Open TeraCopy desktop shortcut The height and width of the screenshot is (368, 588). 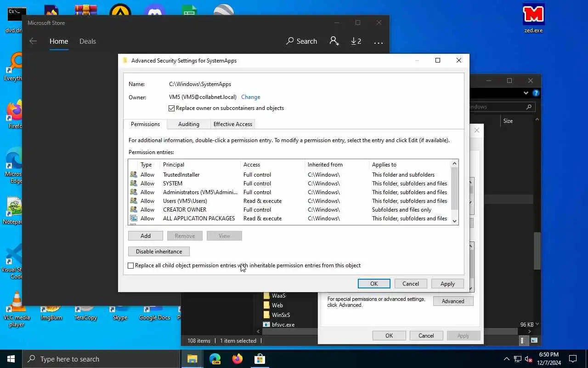[85, 313]
